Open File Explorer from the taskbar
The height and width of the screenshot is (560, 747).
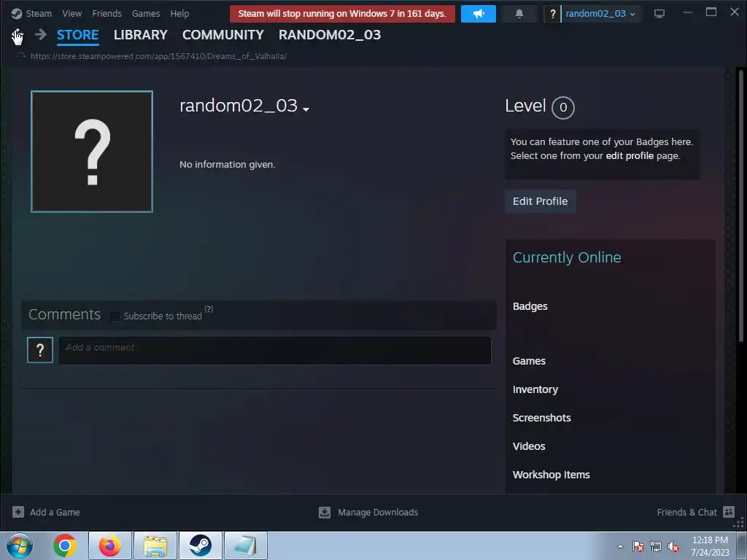point(155,545)
